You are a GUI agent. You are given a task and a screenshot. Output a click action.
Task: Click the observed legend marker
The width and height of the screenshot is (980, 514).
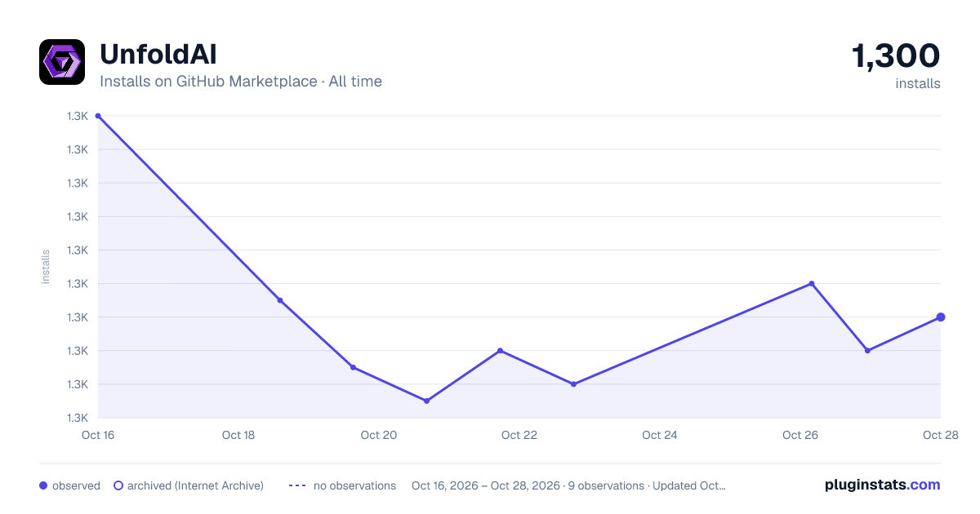(x=43, y=485)
